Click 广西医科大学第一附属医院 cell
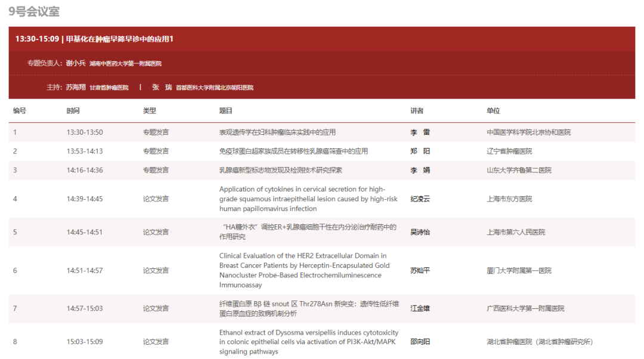 (x=525, y=308)
